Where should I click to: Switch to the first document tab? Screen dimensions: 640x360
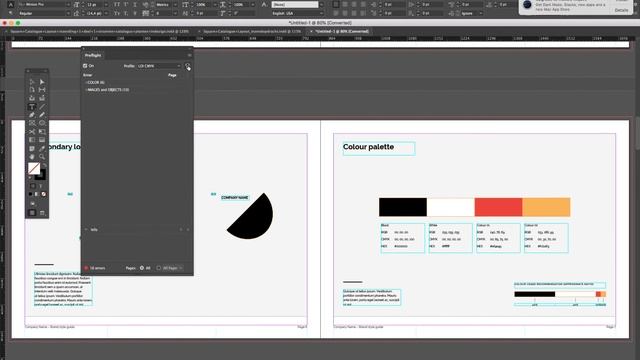[99, 31]
